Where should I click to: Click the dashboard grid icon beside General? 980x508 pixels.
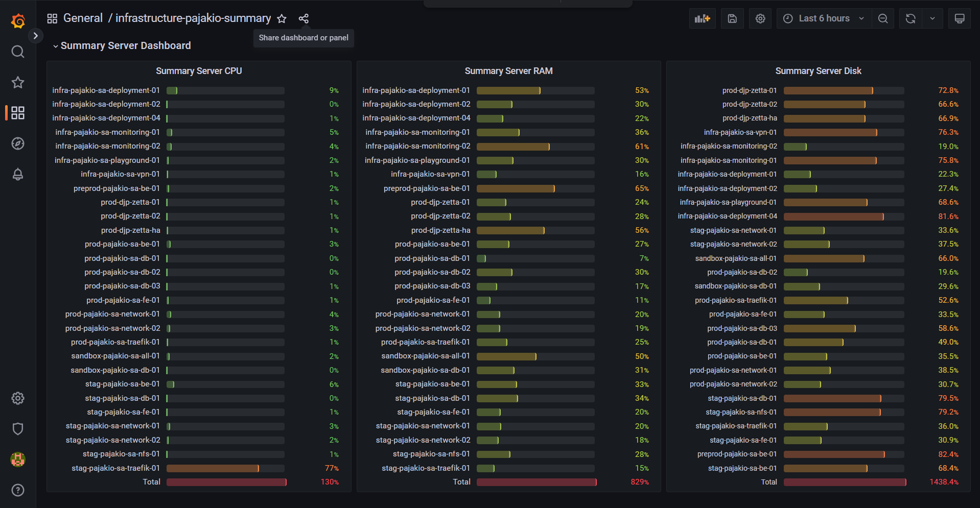click(x=52, y=19)
